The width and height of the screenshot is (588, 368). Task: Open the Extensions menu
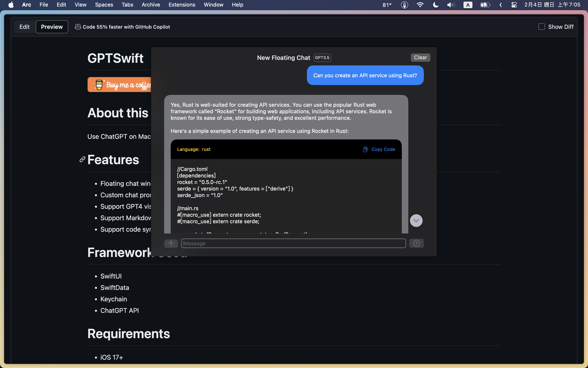(x=182, y=5)
